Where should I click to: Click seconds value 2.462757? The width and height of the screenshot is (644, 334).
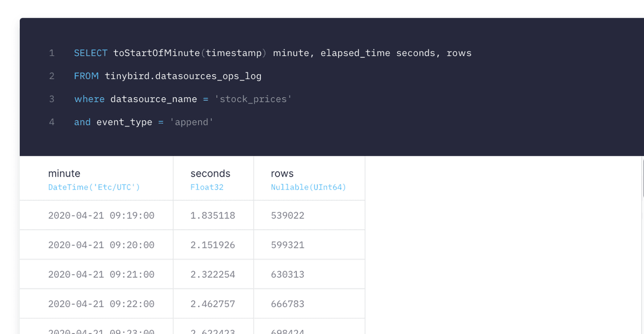pyautogui.click(x=213, y=304)
